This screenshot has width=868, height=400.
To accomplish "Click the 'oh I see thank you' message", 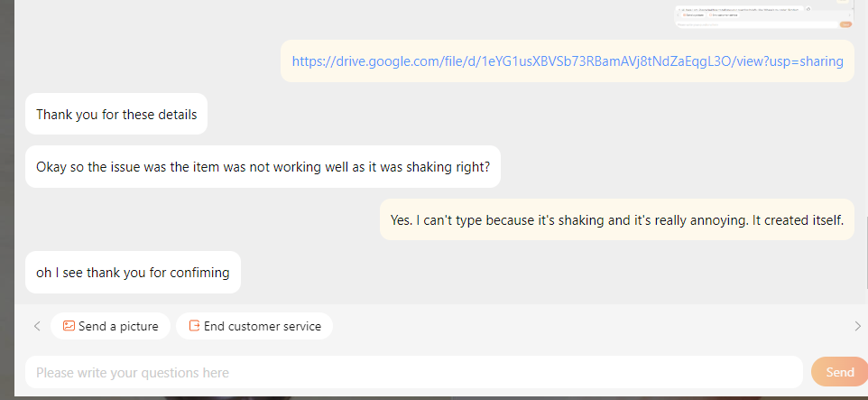I will point(133,272).
